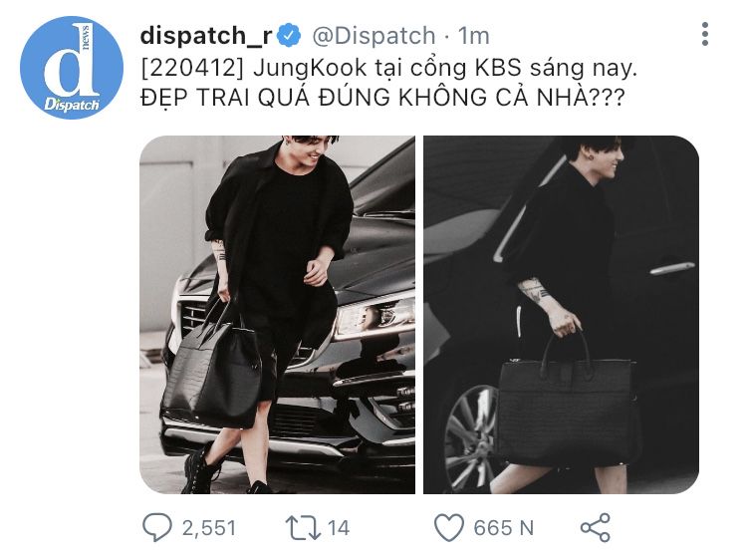747x560 pixels.
Task: Click the [220412] date tag in tweet
Action: coord(192,68)
